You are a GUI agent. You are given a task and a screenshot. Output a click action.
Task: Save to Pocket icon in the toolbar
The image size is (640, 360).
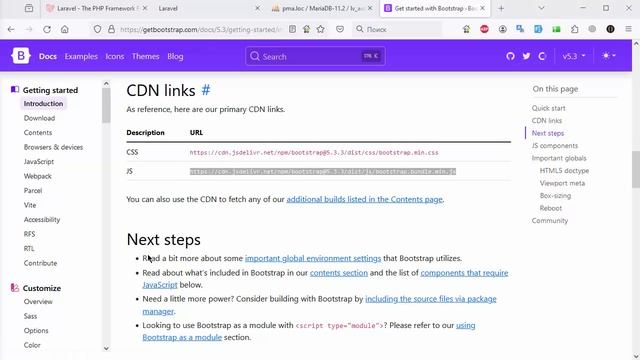click(x=340, y=29)
